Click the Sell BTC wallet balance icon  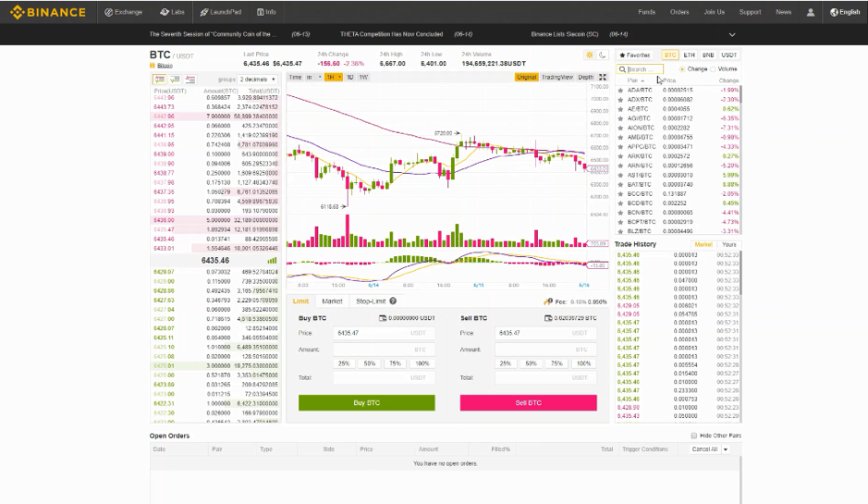(x=548, y=318)
